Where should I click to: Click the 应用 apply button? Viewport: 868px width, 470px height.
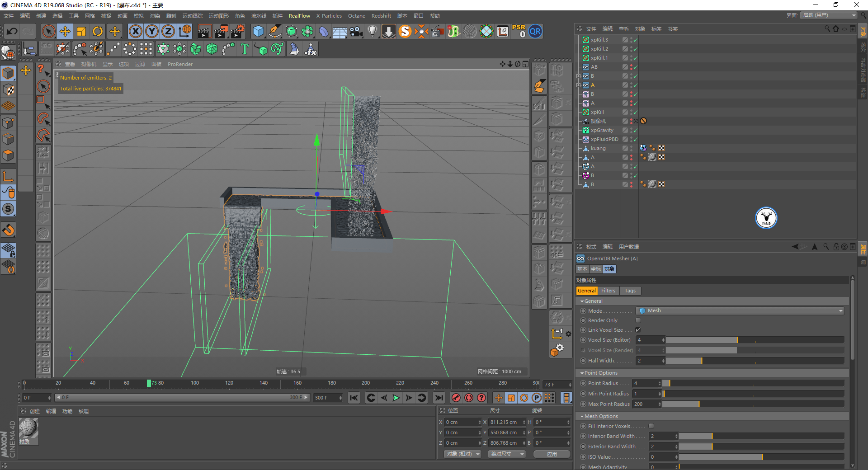click(552, 454)
